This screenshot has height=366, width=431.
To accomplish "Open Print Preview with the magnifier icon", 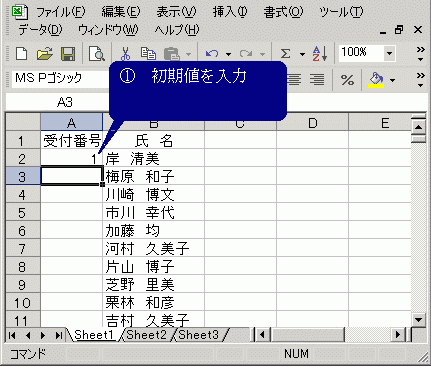I will click(96, 53).
